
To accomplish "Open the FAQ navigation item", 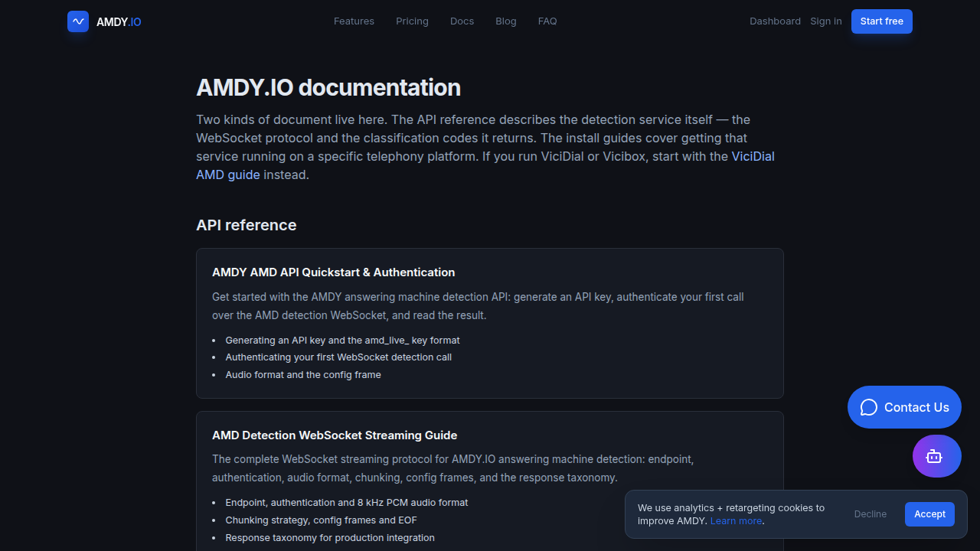I will (547, 21).
